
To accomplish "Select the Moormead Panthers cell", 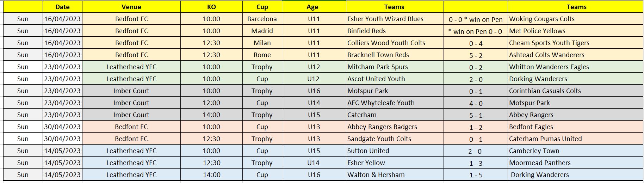I will click(575, 163).
